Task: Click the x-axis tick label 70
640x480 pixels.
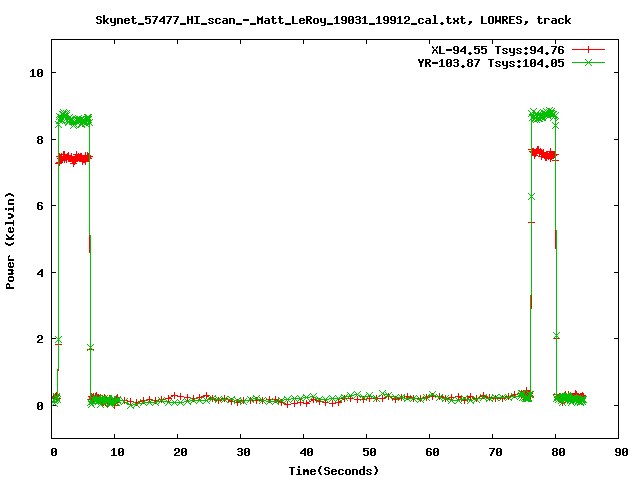Action: [495, 452]
